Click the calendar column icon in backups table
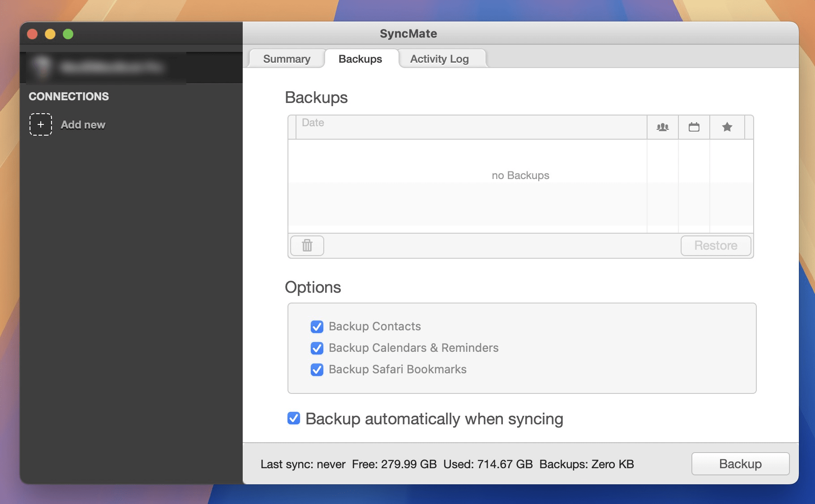Image resolution: width=815 pixels, height=504 pixels. coord(694,127)
